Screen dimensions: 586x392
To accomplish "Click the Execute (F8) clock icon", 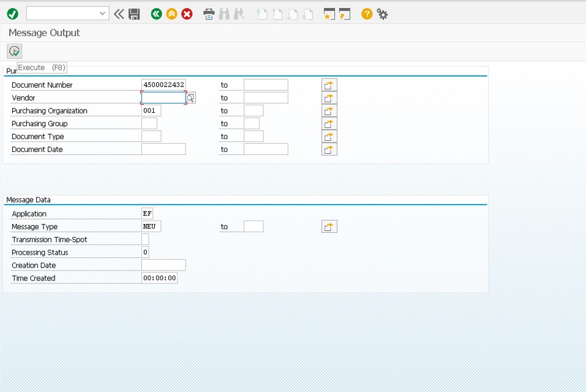I will tap(14, 51).
